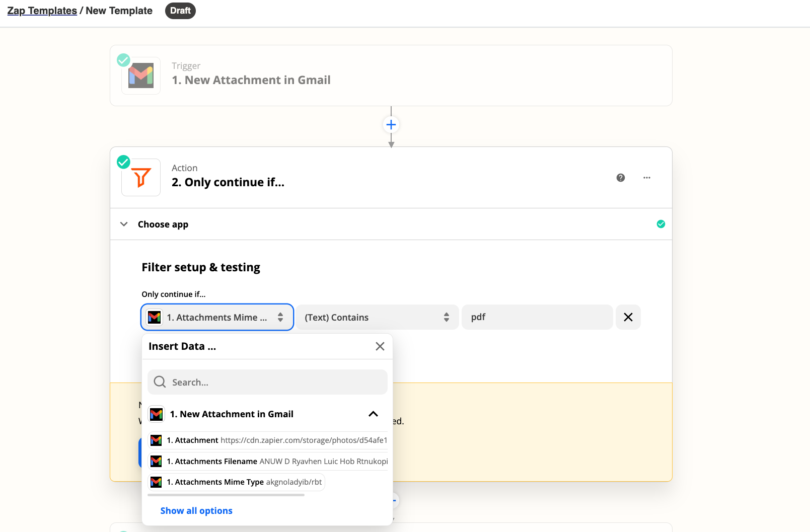Collapse the Choose app section chevron

click(x=124, y=224)
